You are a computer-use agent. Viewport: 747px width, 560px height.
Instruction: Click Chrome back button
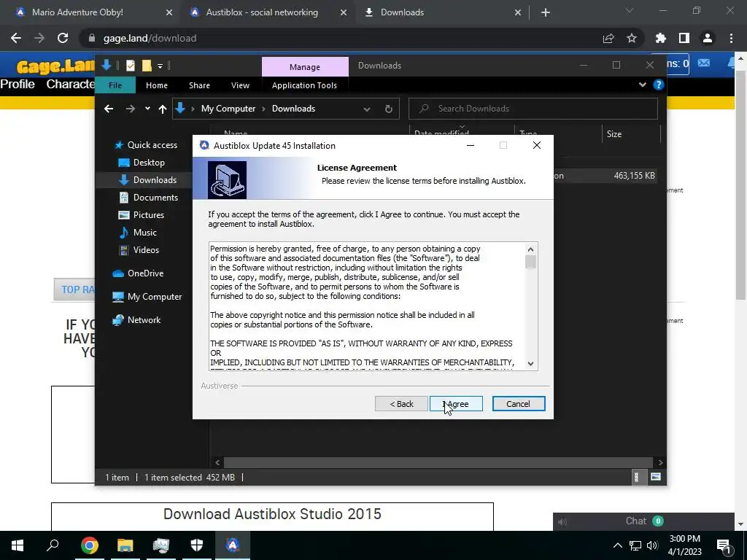pyautogui.click(x=16, y=38)
